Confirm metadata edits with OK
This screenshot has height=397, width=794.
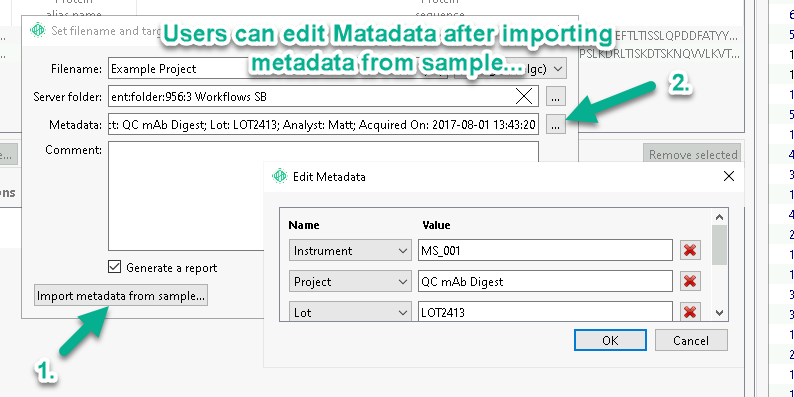pyautogui.click(x=610, y=340)
